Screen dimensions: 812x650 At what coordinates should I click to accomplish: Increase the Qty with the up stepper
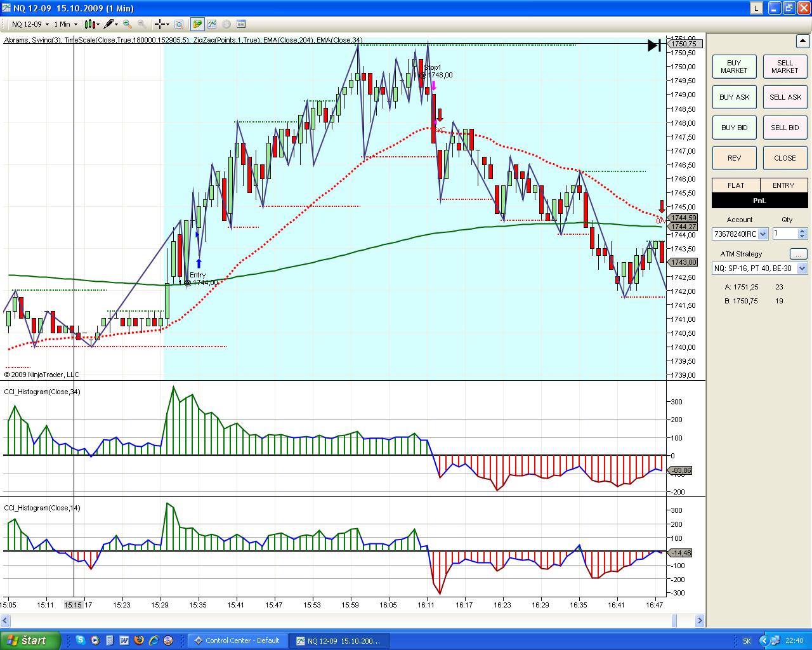802,231
